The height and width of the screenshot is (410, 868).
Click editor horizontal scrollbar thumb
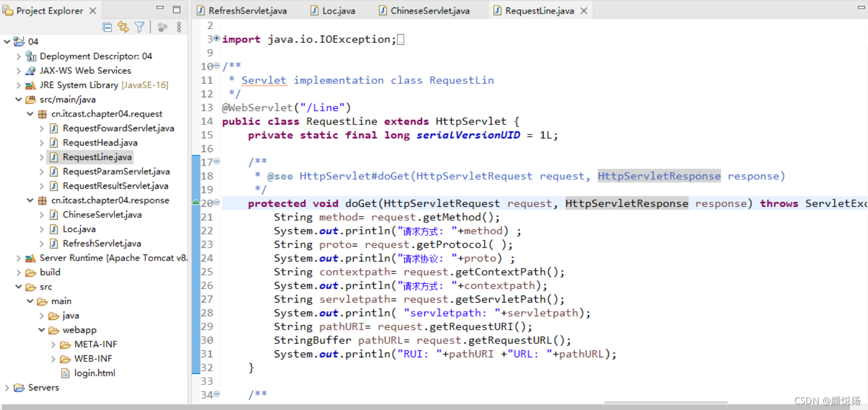[665, 402]
